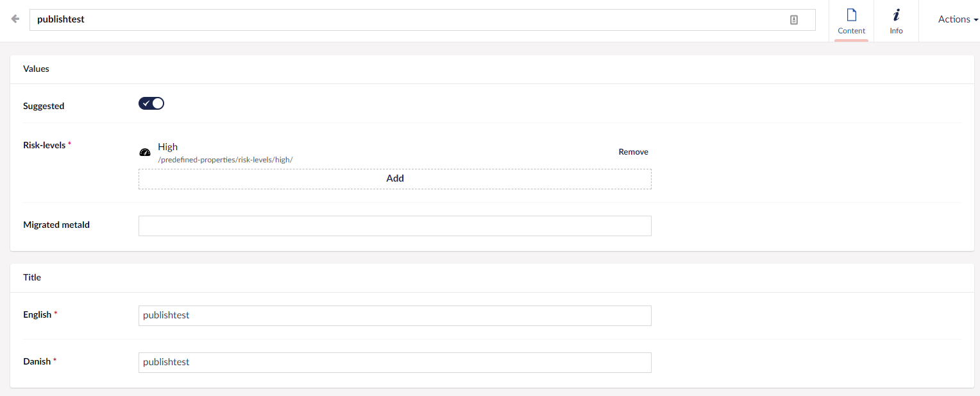980x396 pixels.
Task: Click the Values group header
Action: pos(36,69)
